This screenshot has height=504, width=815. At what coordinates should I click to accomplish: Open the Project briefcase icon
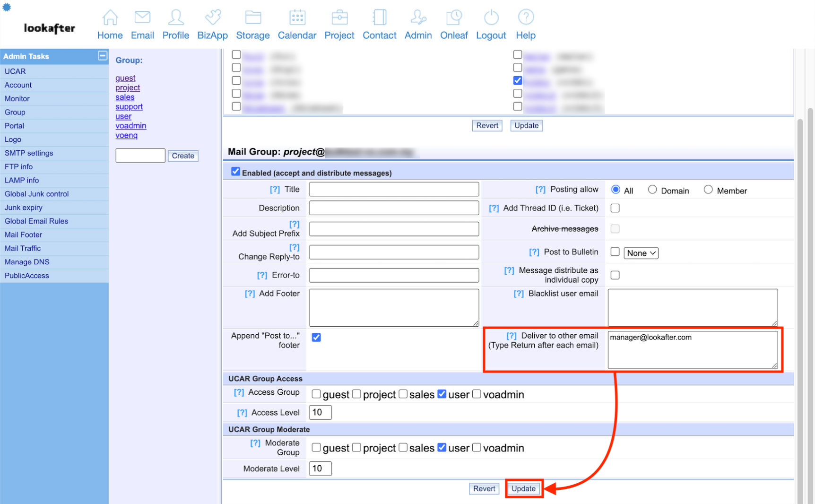point(339,17)
